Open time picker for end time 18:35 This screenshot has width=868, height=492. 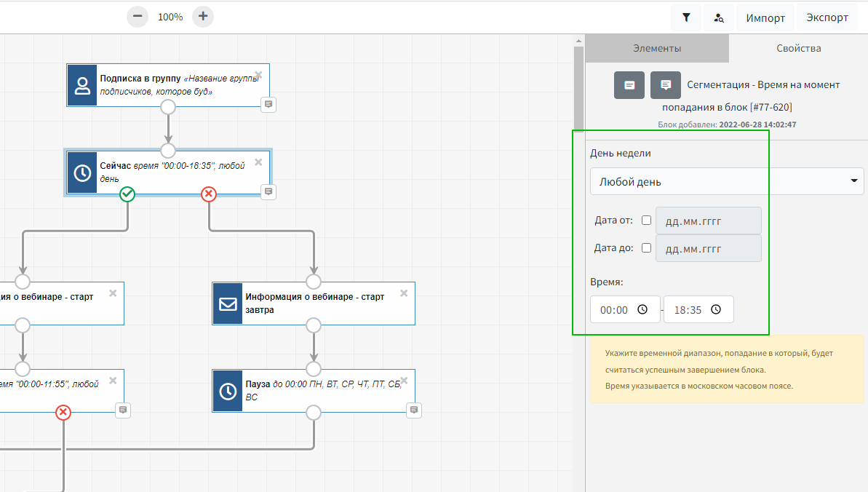click(716, 309)
